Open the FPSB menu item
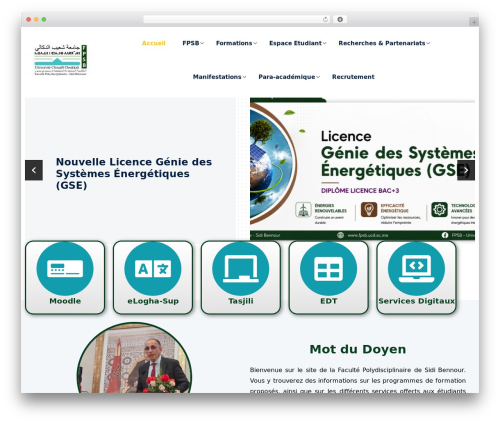The height and width of the screenshot is (423, 500). [x=191, y=43]
